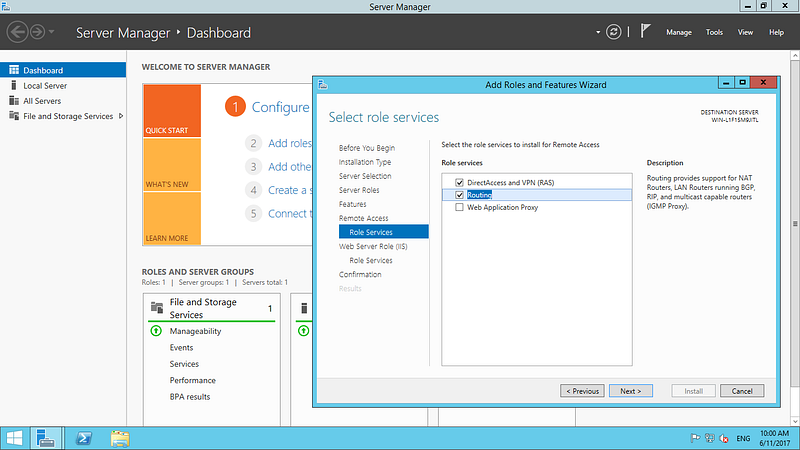Expand File and Storage Services arrow

(x=121, y=116)
